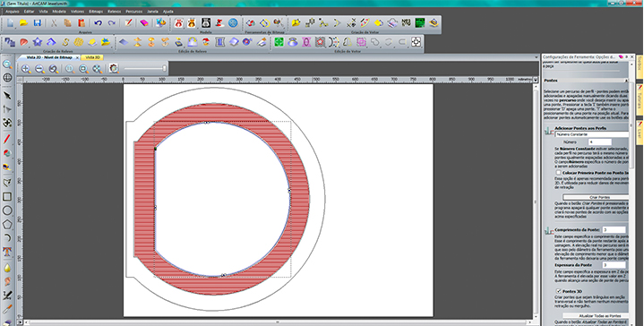Open the Relevos menu
The image size is (644, 326).
point(114,12)
